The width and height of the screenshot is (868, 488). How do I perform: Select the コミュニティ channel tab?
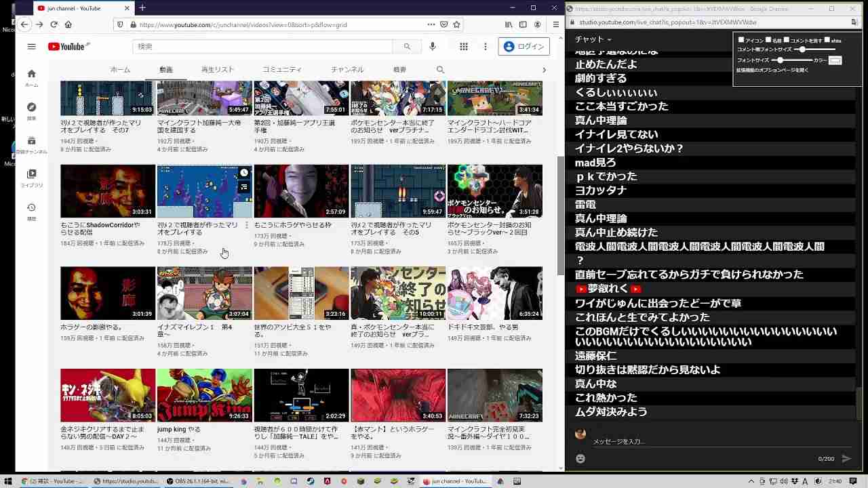282,70
